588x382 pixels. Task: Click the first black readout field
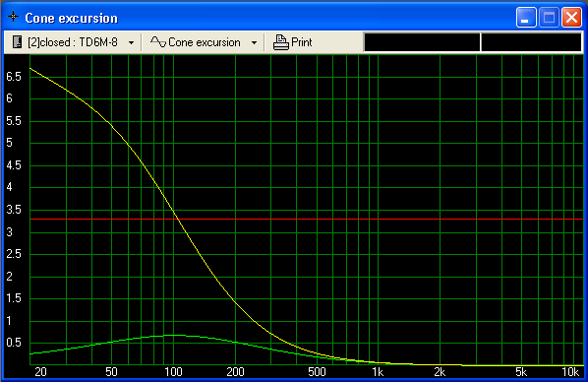(422, 42)
